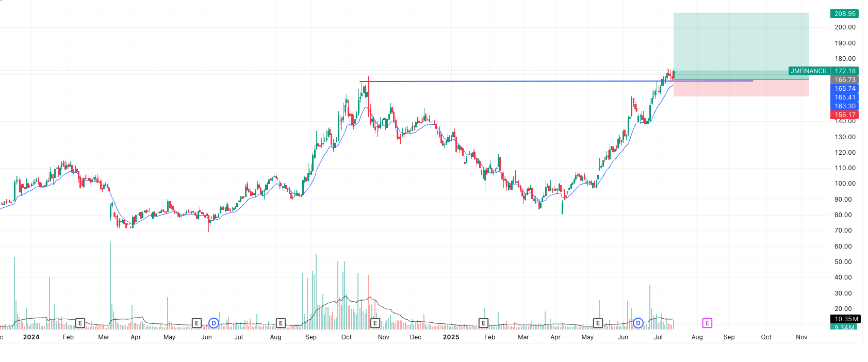
Task: Click the earnings E marker before Nov 2024
Action: pos(375,323)
